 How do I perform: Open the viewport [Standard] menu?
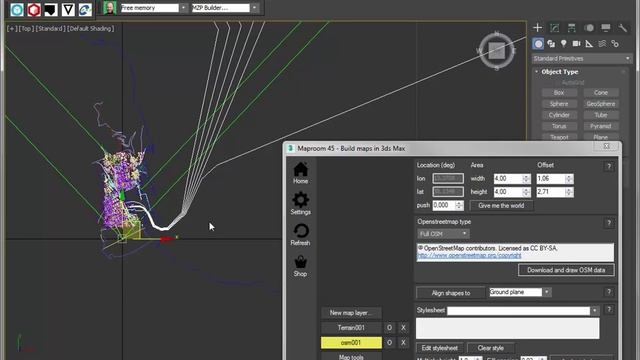point(51,29)
